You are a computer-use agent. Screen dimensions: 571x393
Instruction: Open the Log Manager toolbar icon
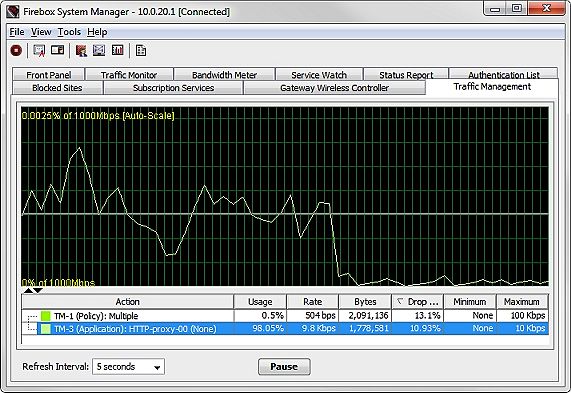click(81, 50)
